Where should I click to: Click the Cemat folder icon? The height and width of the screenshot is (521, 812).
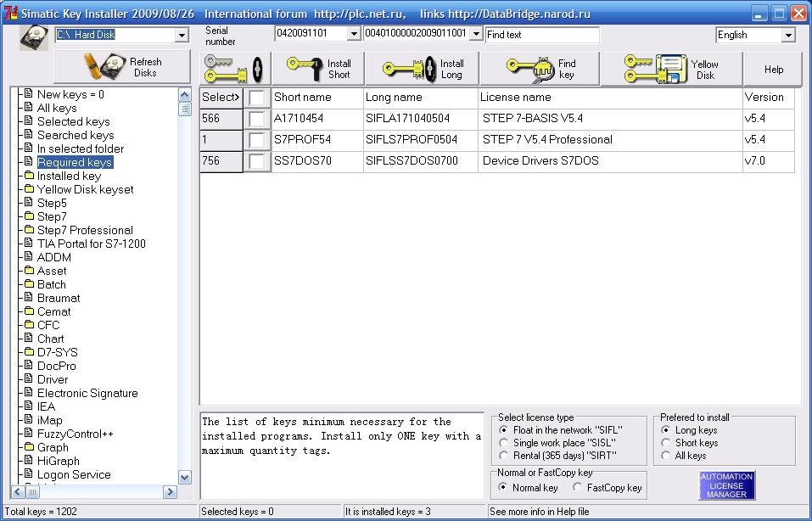29,311
